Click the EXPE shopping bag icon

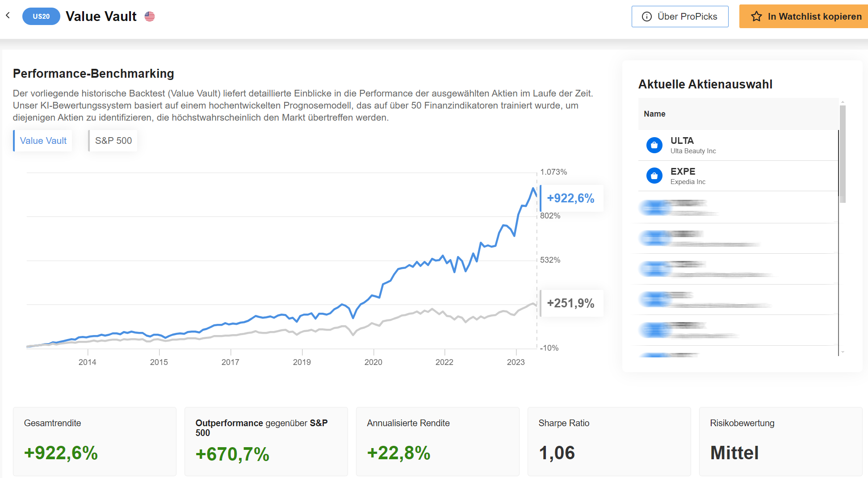pyautogui.click(x=654, y=176)
